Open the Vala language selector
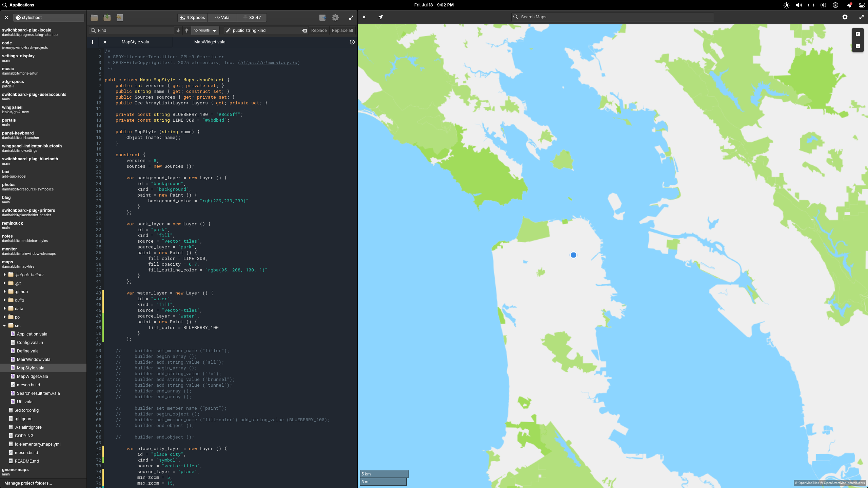The width and height of the screenshot is (868, 488). click(x=222, y=18)
